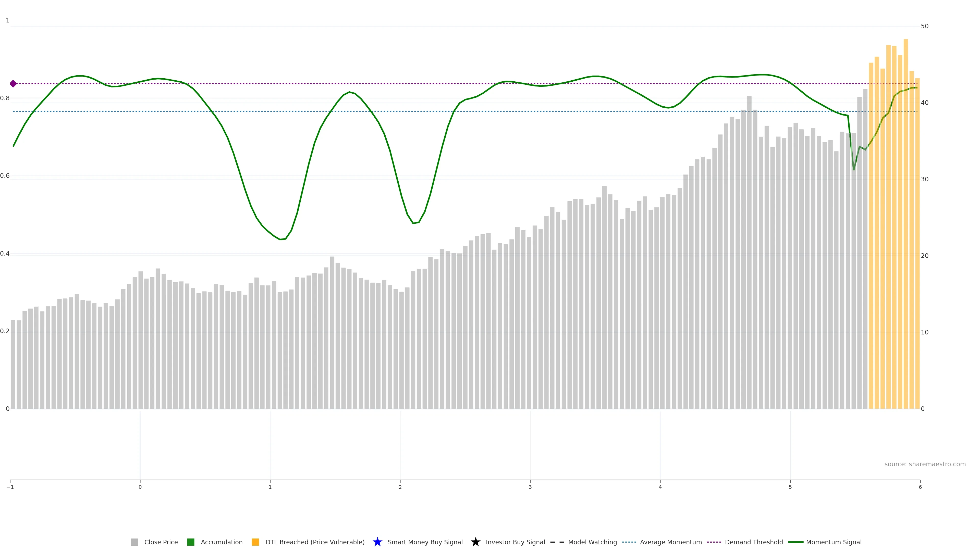Click the gray Close Price legend swatch
Viewport: 980px width, 551px height.
tap(134, 542)
